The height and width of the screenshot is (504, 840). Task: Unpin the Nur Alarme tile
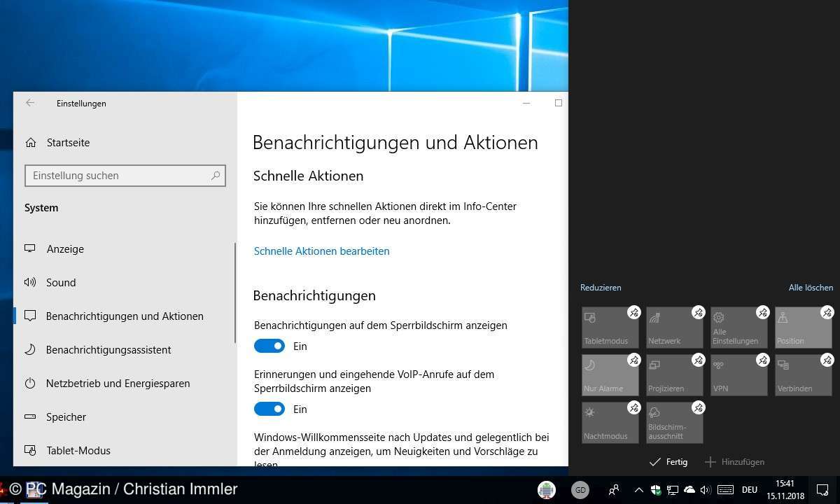pyautogui.click(x=633, y=360)
